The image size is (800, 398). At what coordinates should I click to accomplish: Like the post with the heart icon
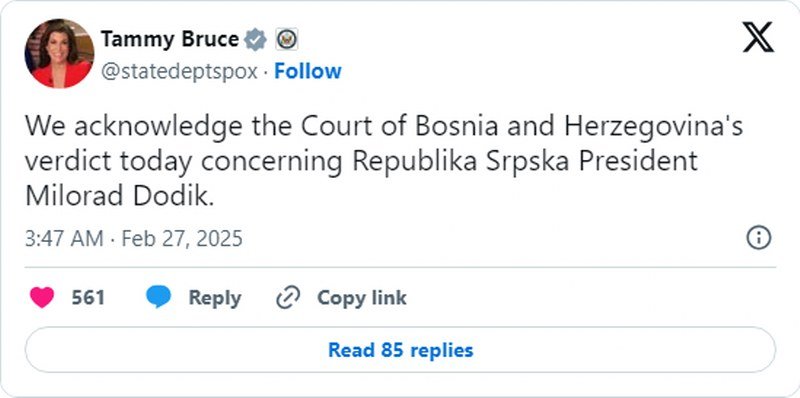pyautogui.click(x=42, y=297)
